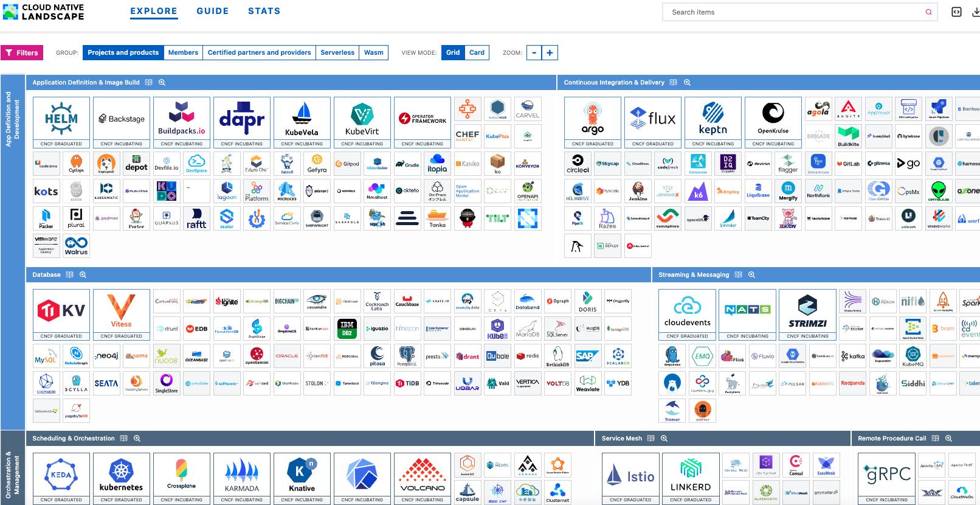Open the Backstage project card
The image size is (980, 505).
click(121, 122)
